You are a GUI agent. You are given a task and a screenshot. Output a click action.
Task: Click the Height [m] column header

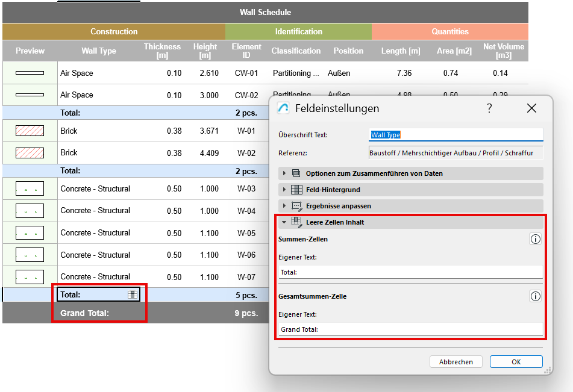click(x=205, y=51)
